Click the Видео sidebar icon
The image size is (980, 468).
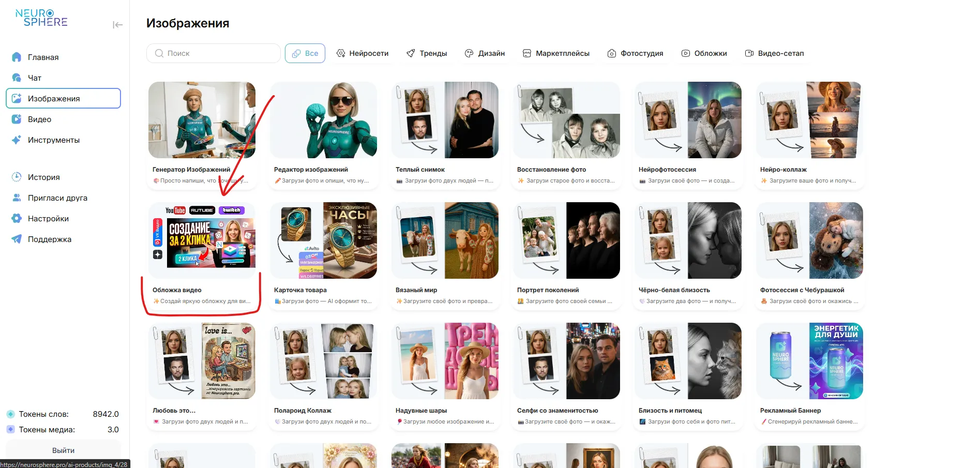17,119
